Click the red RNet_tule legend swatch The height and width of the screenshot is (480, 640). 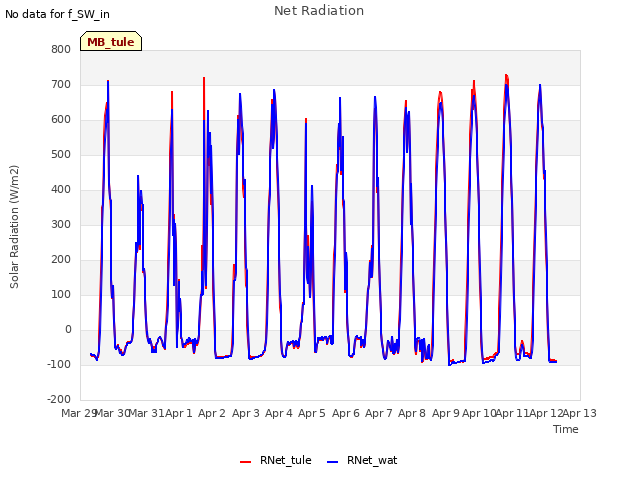[x=245, y=462]
